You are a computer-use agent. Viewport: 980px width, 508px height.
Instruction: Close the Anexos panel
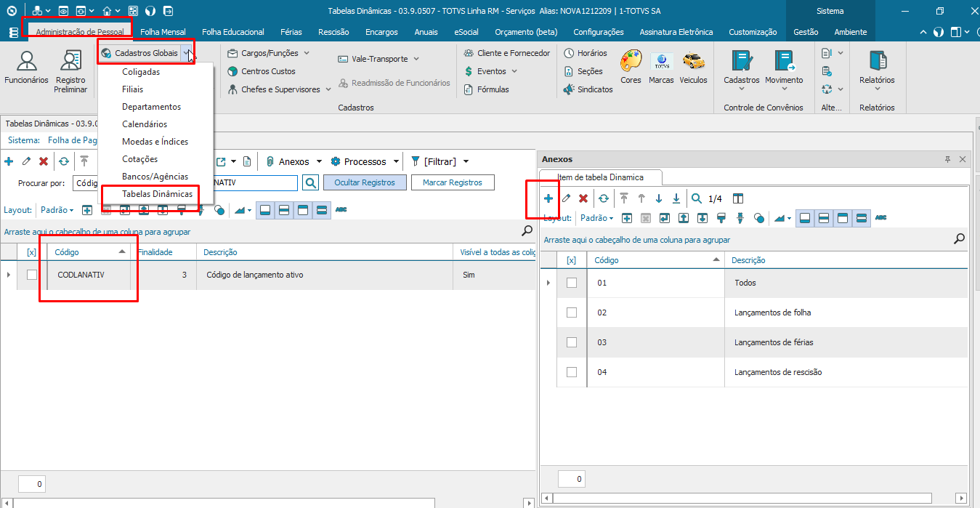tap(963, 159)
